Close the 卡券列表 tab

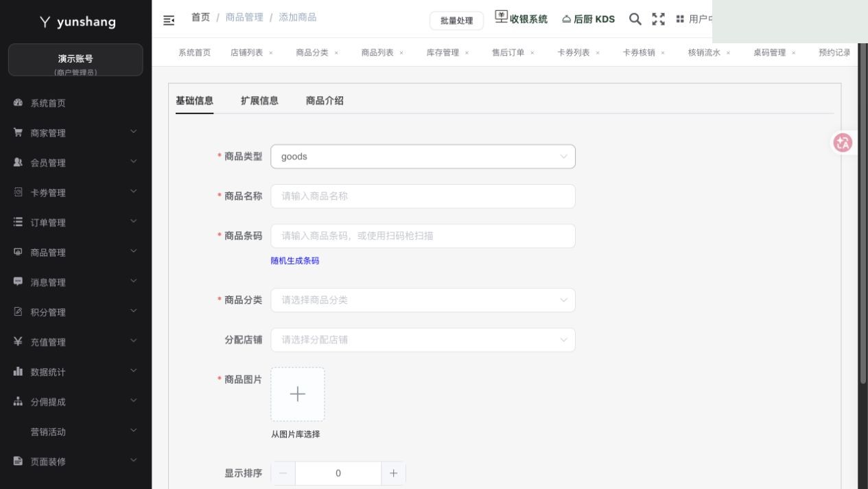click(598, 53)
